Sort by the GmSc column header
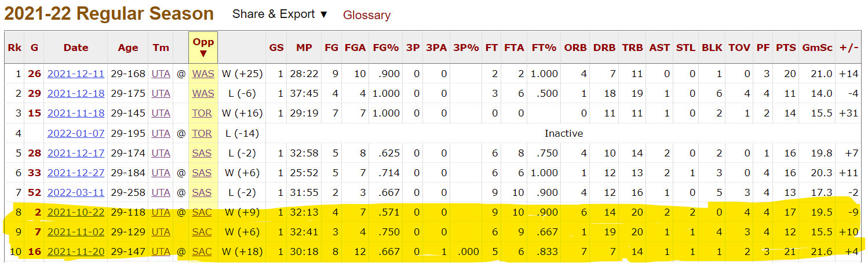 pyautogui.click(x=816, y=48)
